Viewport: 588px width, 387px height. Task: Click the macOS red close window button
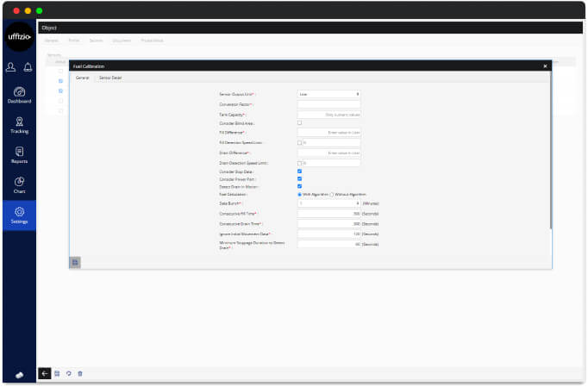[16, 11]
